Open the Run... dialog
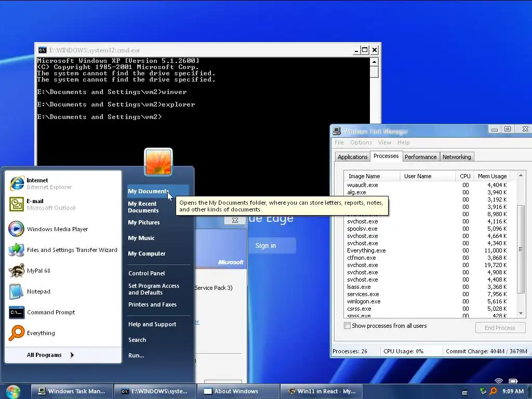The height and width of the screenshot is (399, 532). click(x=158, y=355)
